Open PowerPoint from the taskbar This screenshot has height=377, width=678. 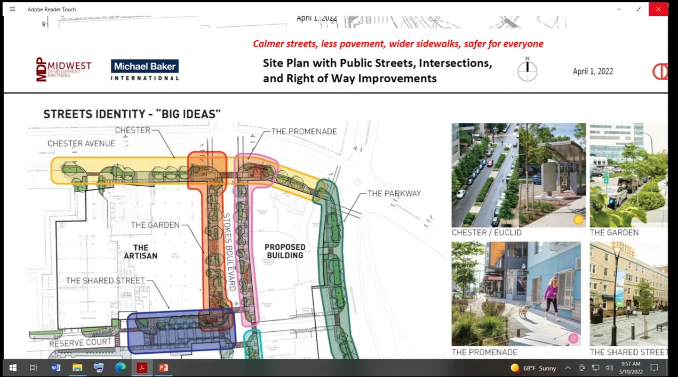(x=163, y=368)
